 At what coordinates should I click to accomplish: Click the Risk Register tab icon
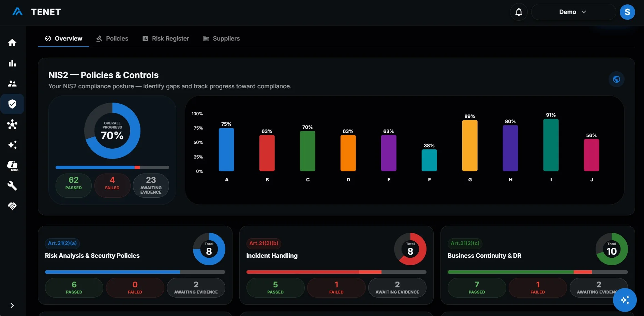tap(145, 39)
